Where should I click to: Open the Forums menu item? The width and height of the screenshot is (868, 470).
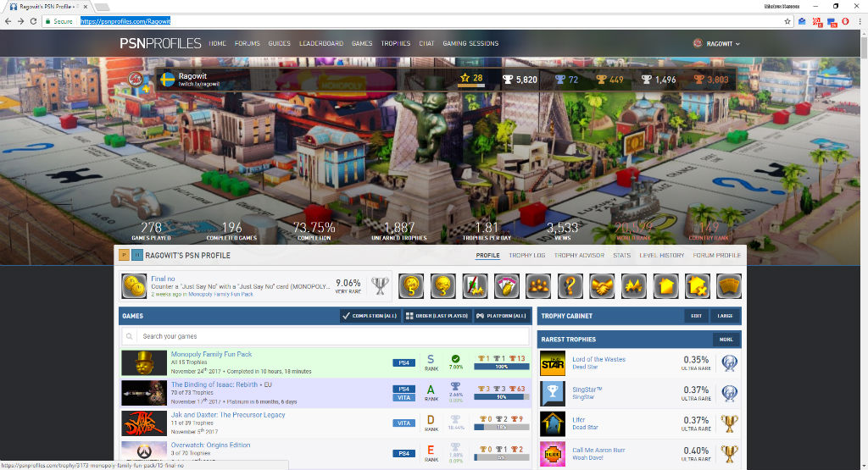coord(247,43)
